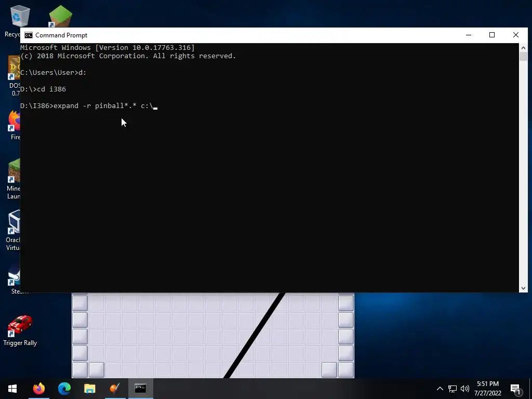Click the Command Prompt title text

[61, 35]
